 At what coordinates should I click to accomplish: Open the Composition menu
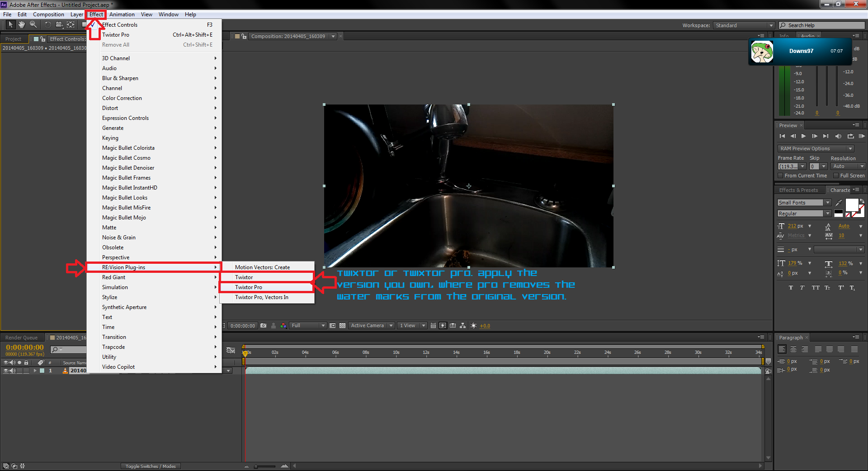coord(48,14)
